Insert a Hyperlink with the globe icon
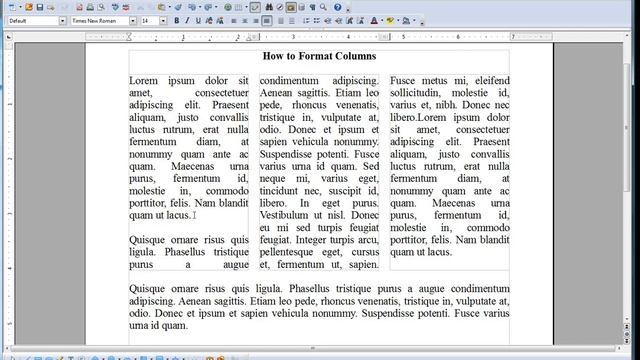The height and width of the screenshot is (360, 640). coord(228,7)
